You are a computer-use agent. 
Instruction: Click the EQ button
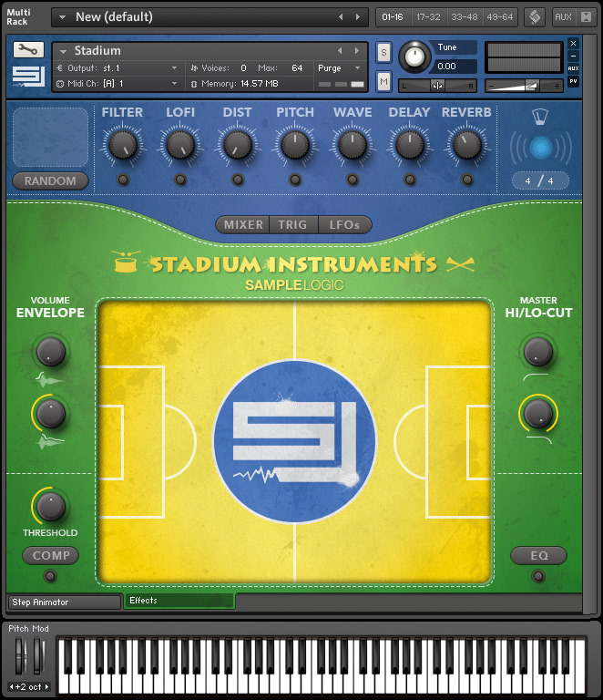(x=538, y=555)
